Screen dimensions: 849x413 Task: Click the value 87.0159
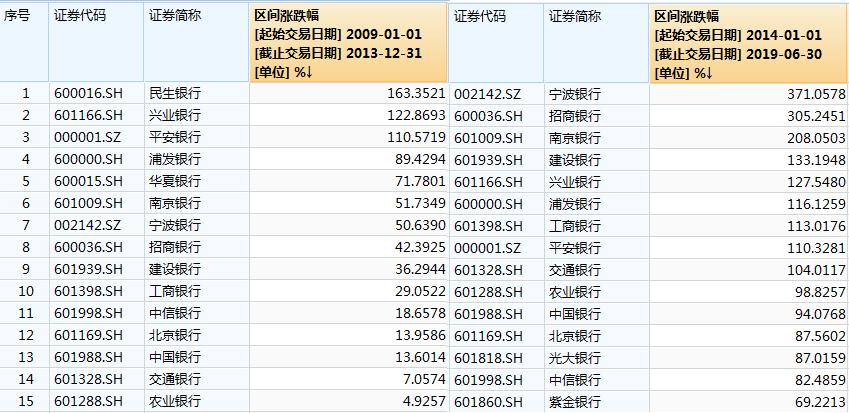(x=820, y=358)
